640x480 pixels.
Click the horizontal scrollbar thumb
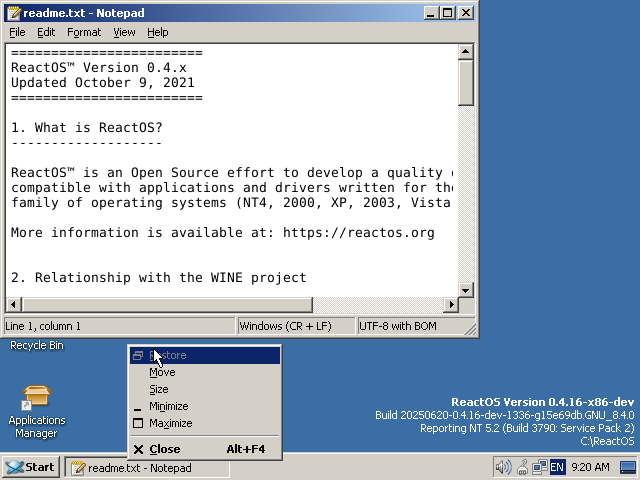[x=167, y=304]
